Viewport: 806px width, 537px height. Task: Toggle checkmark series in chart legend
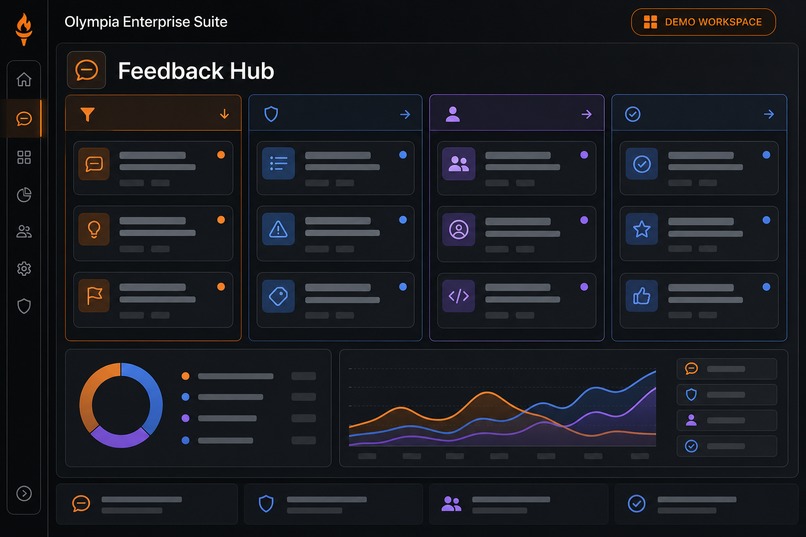726,446
